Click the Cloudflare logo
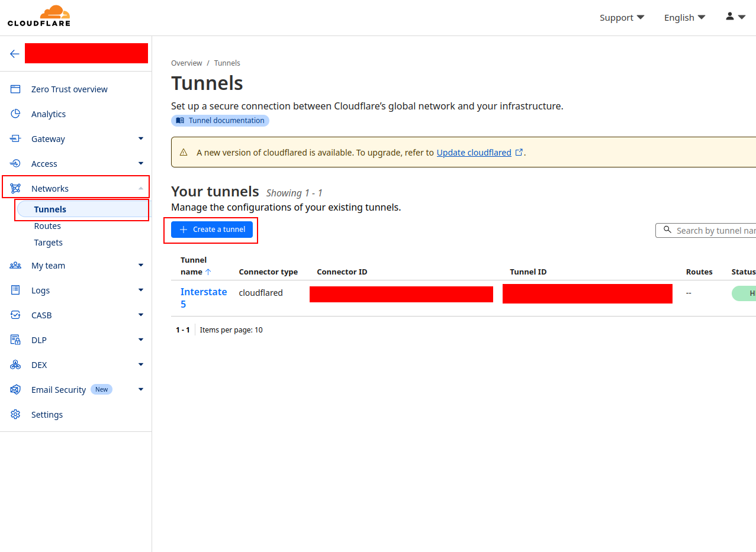Screen dimensions: 756x552 [38, 15]
